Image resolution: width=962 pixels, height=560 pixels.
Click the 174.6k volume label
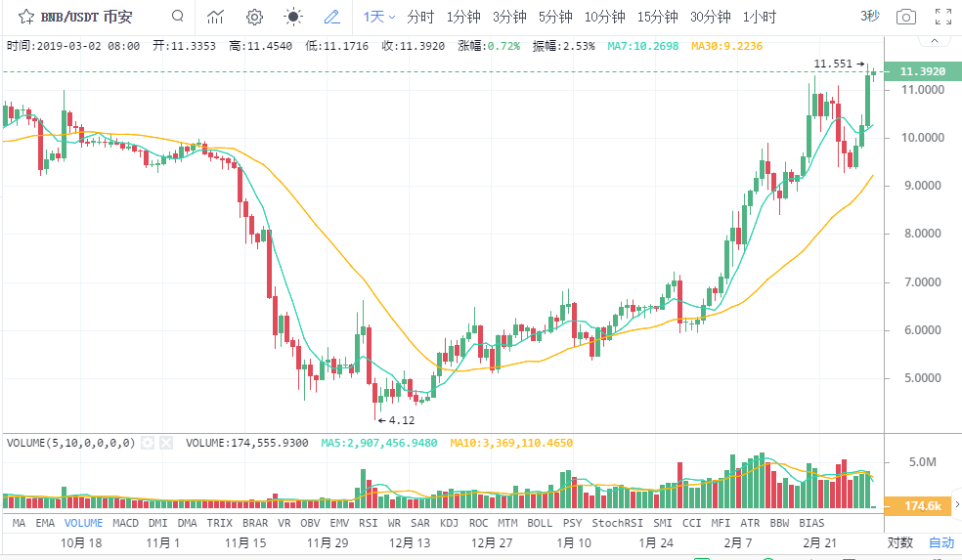coord(918,506)
